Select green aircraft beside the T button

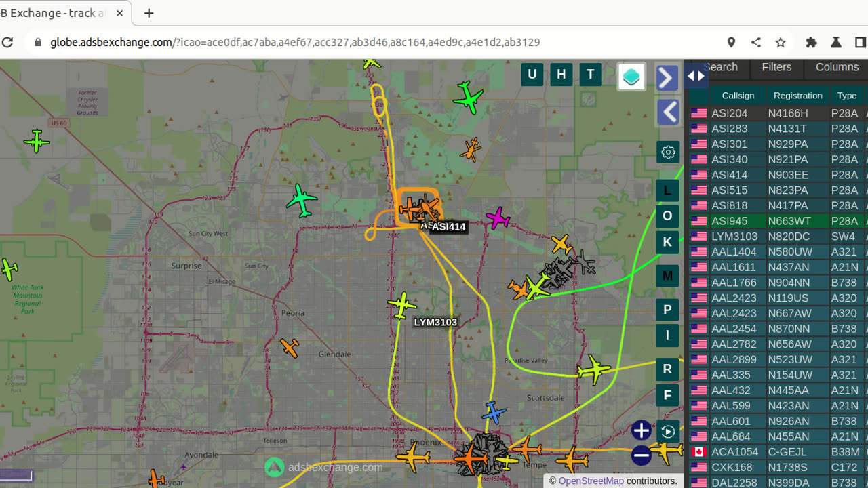point(467,98)
